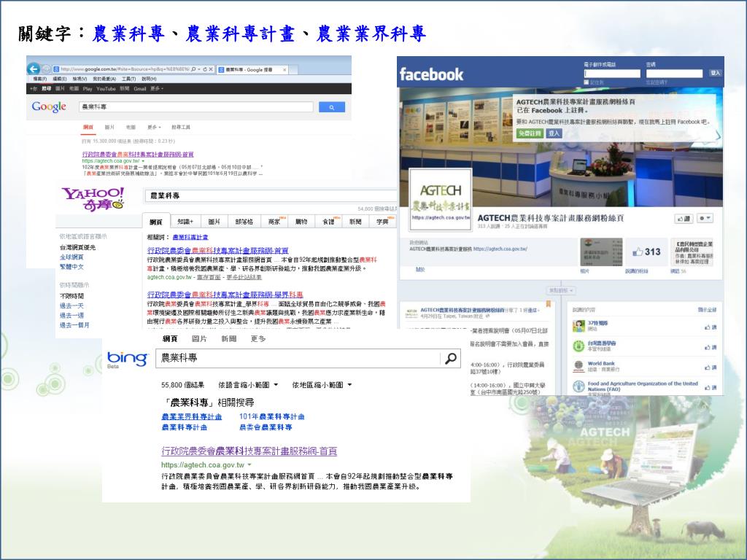Expand 更多 dropdown under Google search box
Image resolution: width=747 pixels, height=560 pixels.
[154, 127]
